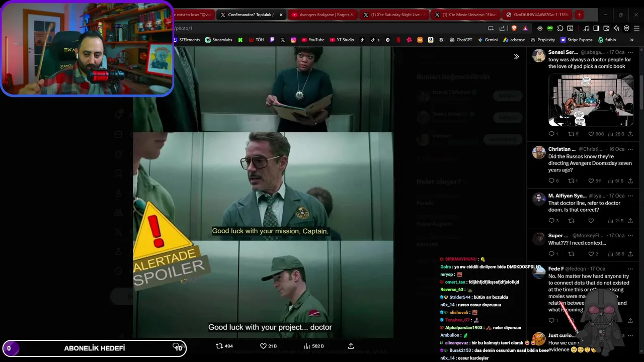Open Fede F's profile name link
The height and width of the screenshot is (362, 644).
[556, 269]
